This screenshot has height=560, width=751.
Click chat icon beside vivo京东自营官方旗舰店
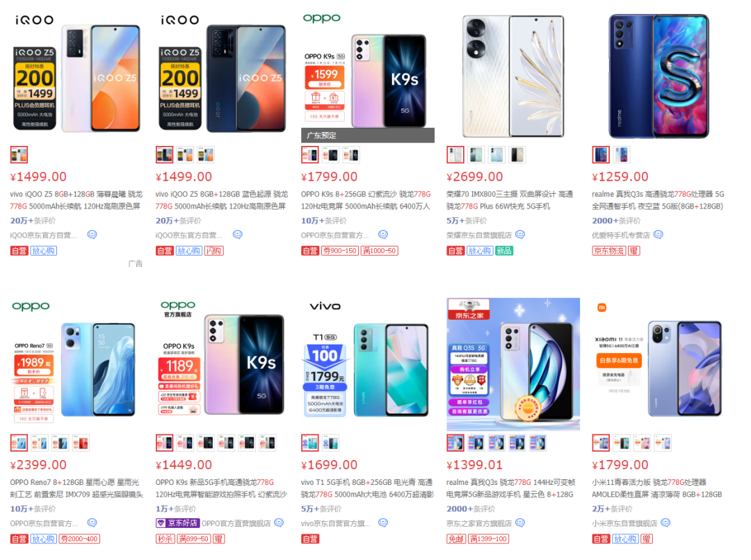pyautogui.click(x=383, y=522)
